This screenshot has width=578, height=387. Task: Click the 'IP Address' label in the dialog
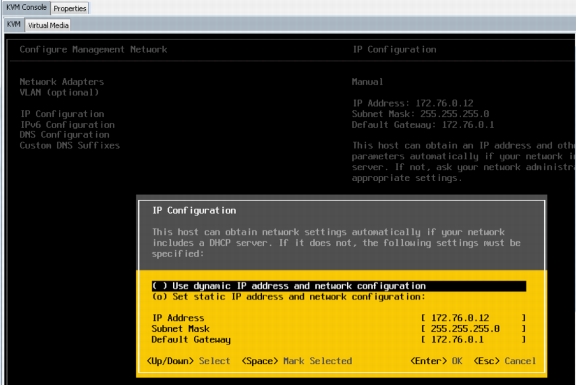pyautogui.click(x=178, y=318)
